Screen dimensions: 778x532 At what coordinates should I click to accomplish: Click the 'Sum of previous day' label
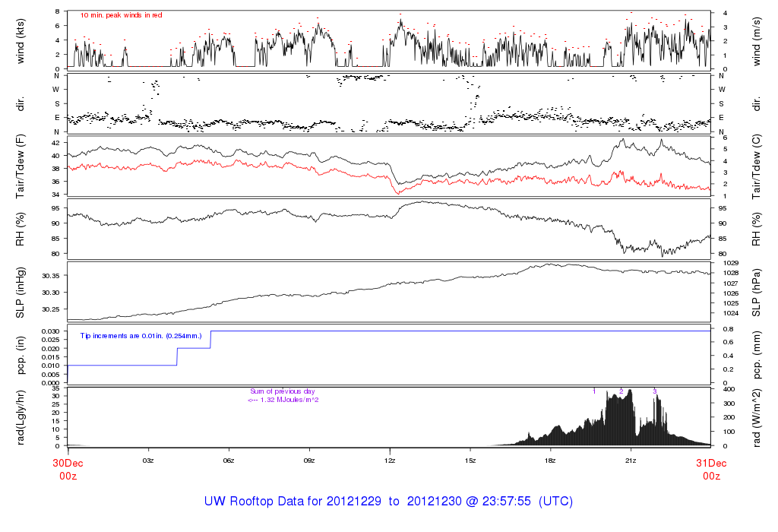coord(283,391)
